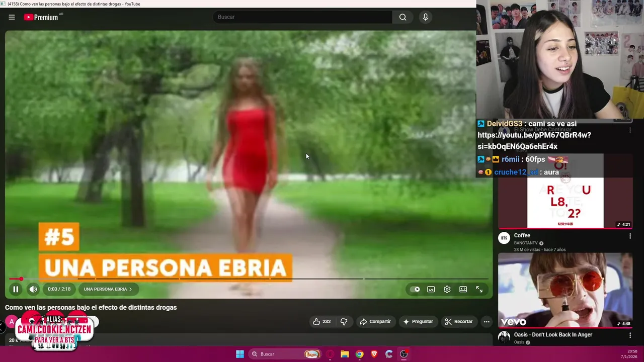Click chat username r6mii
Image resolution: width=644 pixels, height=362 pixels.
[510, 159]
